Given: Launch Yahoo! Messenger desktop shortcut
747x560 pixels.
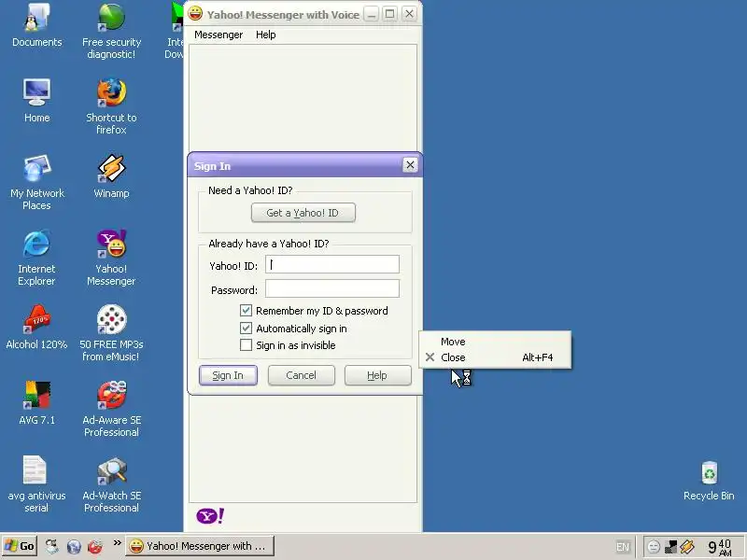Looking at the screenshot, I should tap(111, 258).
